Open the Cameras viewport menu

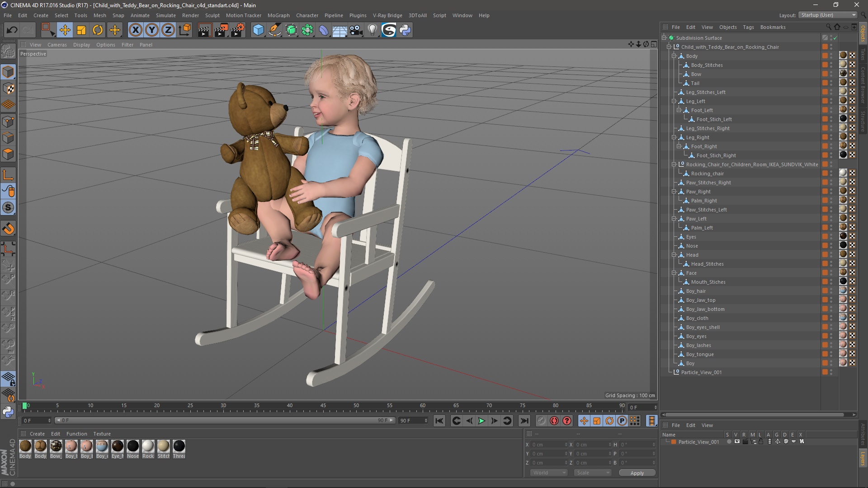click(57, 45)
